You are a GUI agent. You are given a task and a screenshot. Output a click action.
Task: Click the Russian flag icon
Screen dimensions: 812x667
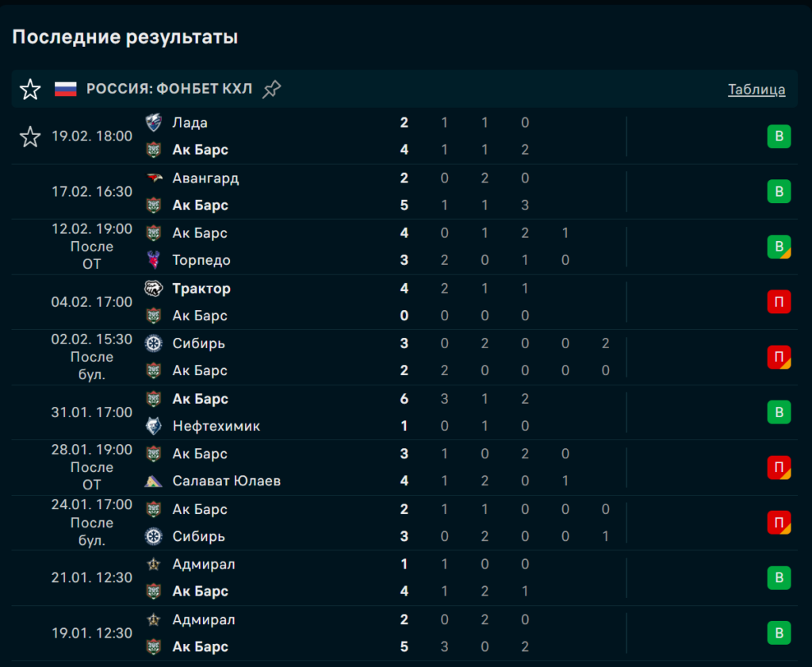coord(65,89)
